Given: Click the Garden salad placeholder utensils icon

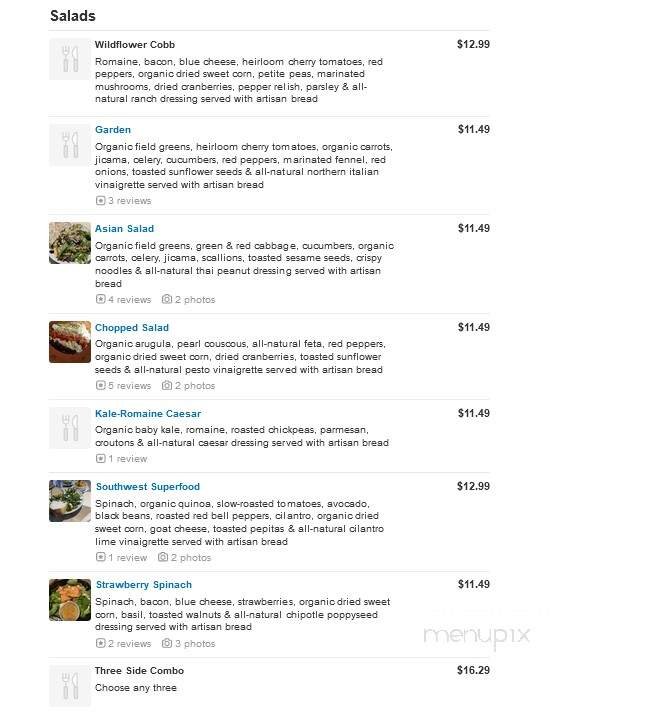Looking at the screenshot, I should [x=70, y=145].
